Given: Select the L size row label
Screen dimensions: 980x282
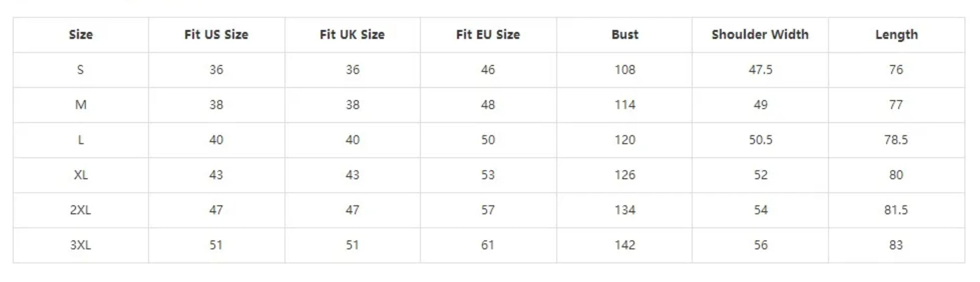Looking at the screenshot, I should [x=81, y=140].
